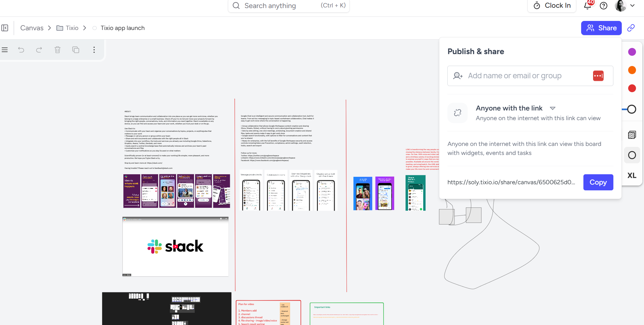Open the Anyone with the link dropdown
The height and width of the screenshot is (325, 644).
553,108
